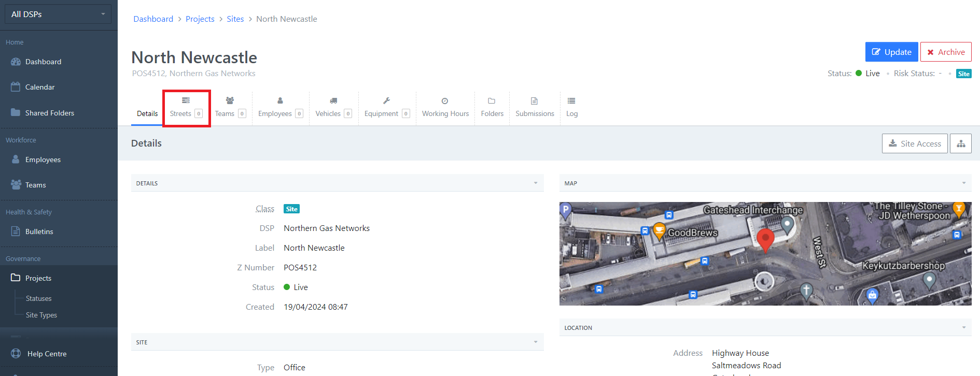Open Site Types under Projects
980x376 pixels.
tap(41, 315)
